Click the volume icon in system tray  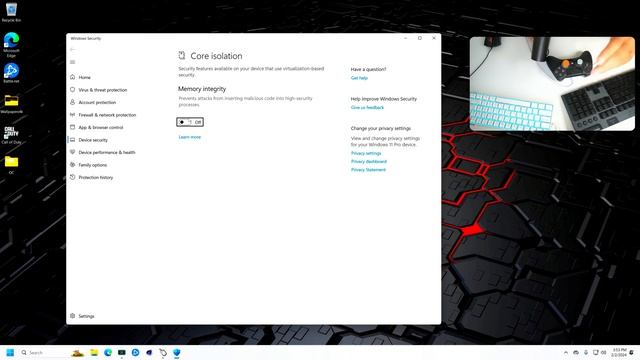click(604, 352)
